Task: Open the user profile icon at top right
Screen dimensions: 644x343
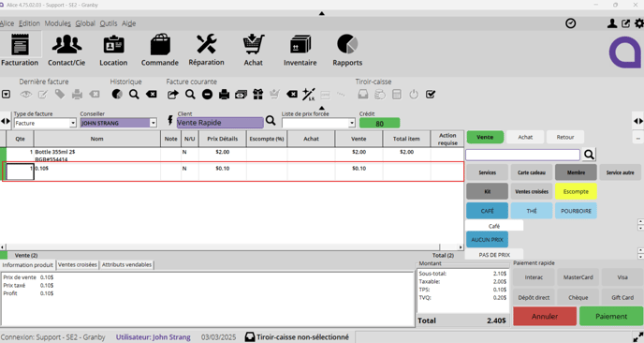Action: point(612,23)
